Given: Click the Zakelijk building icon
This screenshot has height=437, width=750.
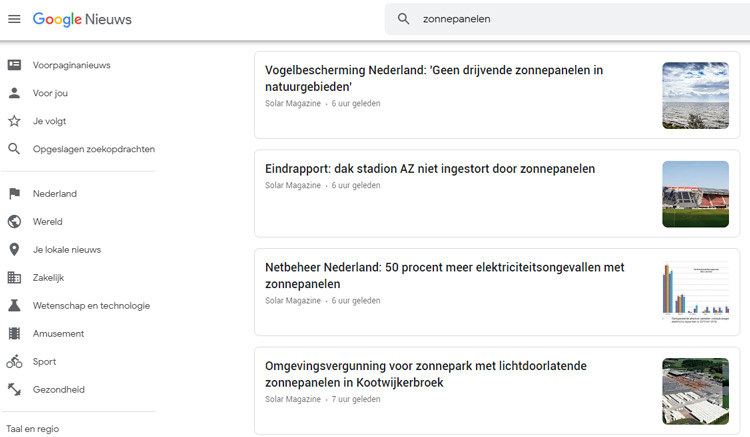Looking at the screenshot, I should pos(14,277).
